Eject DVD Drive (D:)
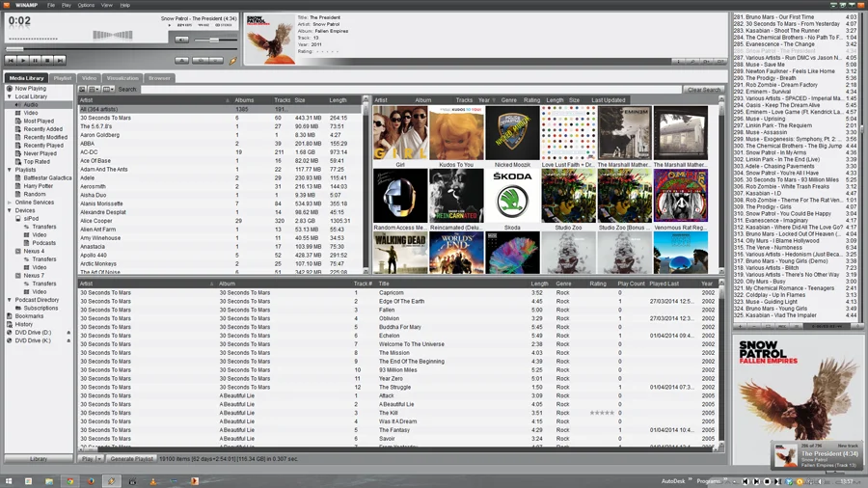The width and height of the screenshot is (868, 488). (68, 333)
